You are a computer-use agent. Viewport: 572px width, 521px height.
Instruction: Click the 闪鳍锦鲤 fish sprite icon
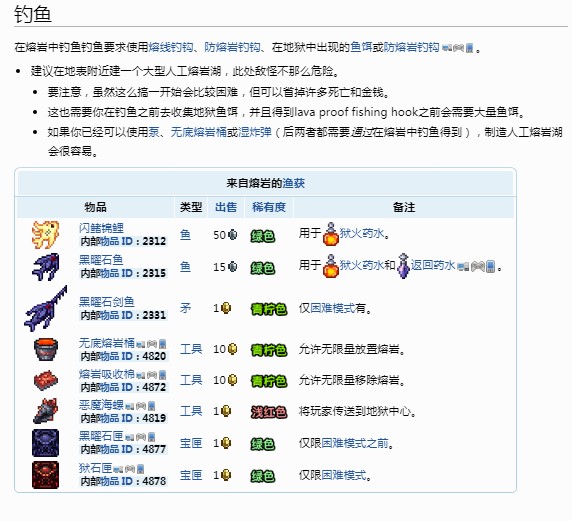(45, 234)
